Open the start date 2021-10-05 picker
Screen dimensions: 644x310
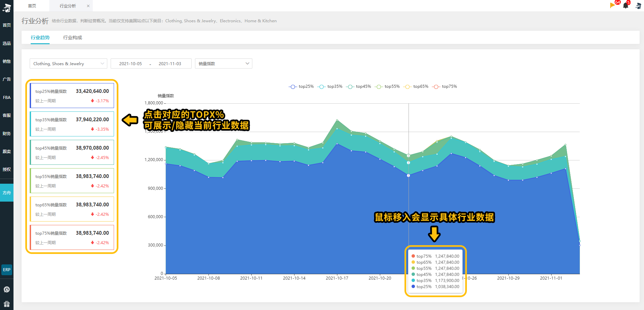pos(131,63)
